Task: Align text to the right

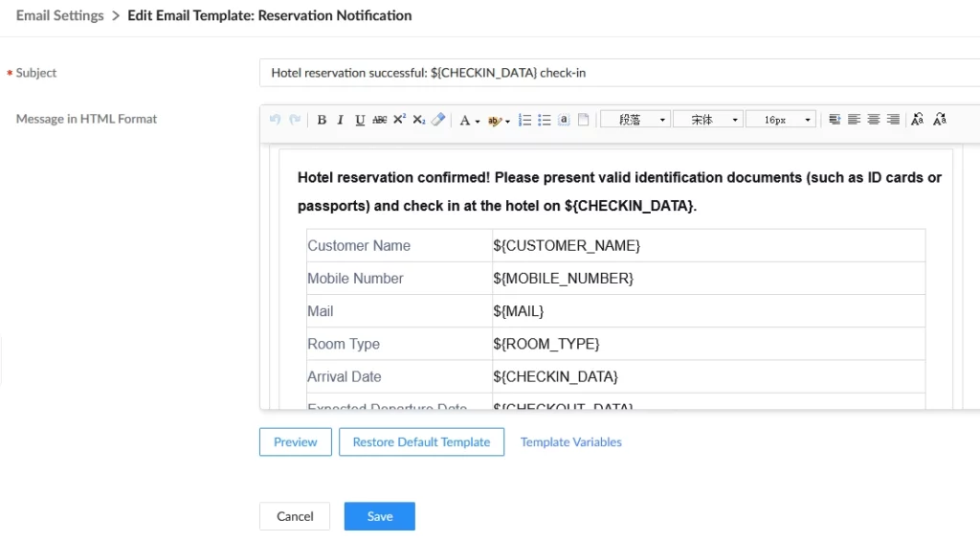Action: tap(893, 120)
